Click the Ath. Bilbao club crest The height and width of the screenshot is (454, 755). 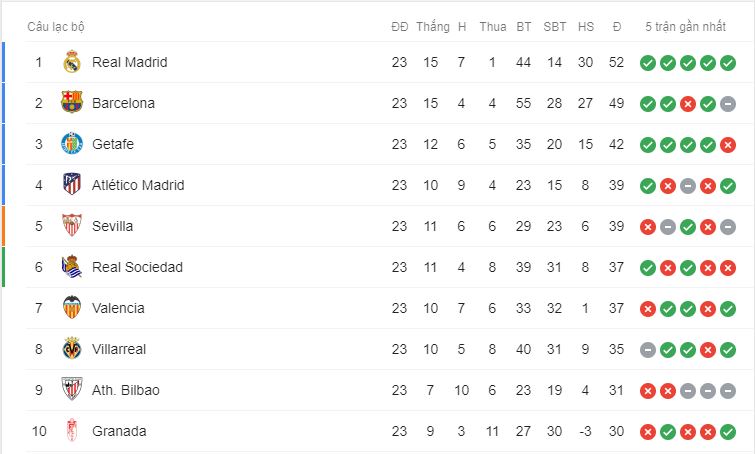pyautogui.click(x=72, y=389)
